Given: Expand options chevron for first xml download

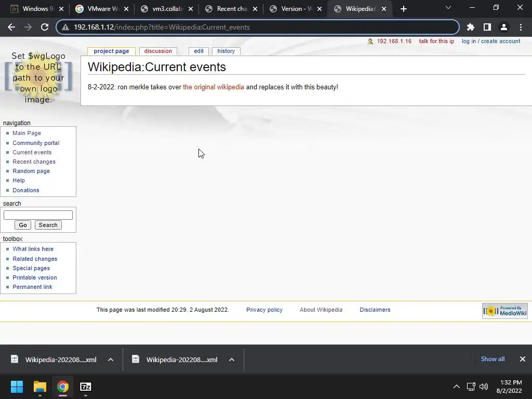Looking at the screenshot, I should 111,360.
